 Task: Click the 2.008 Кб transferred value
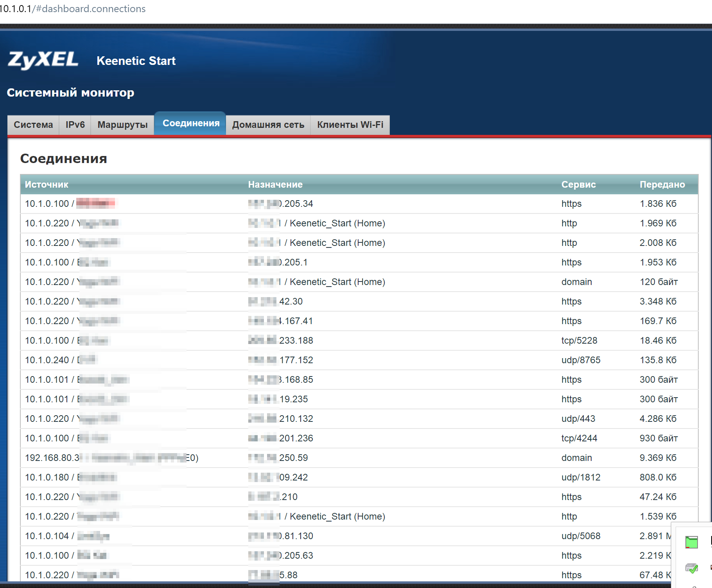658,243
